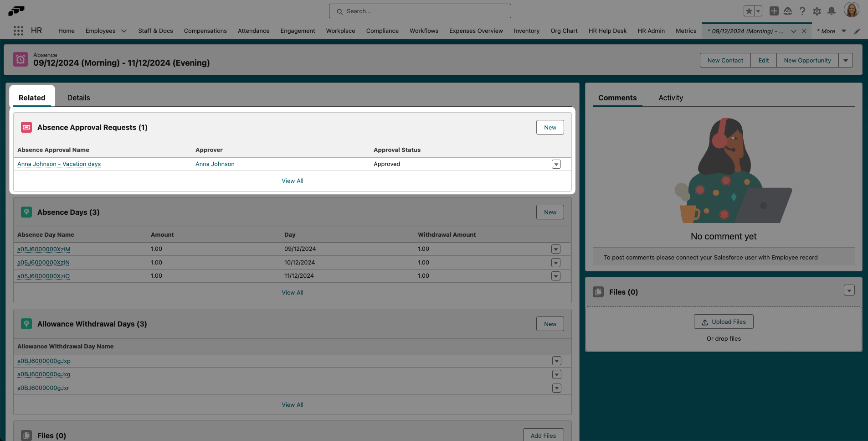Favorite this page with the star toggle
This screenshot has height=441, width=868.
(x=749, y=10)
